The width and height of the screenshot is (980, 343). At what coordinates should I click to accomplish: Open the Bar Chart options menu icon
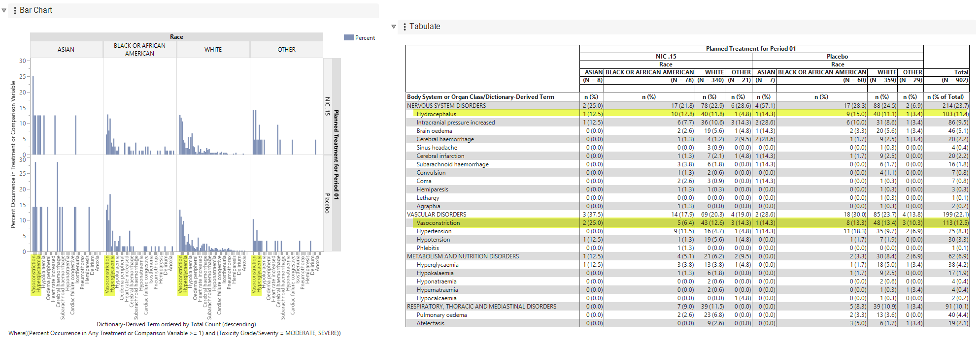click(15, 10)
